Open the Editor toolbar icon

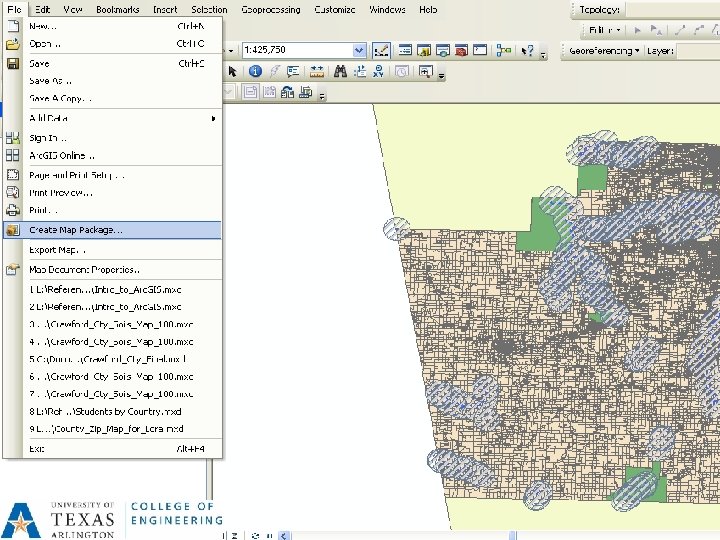[x=382, y=50]
